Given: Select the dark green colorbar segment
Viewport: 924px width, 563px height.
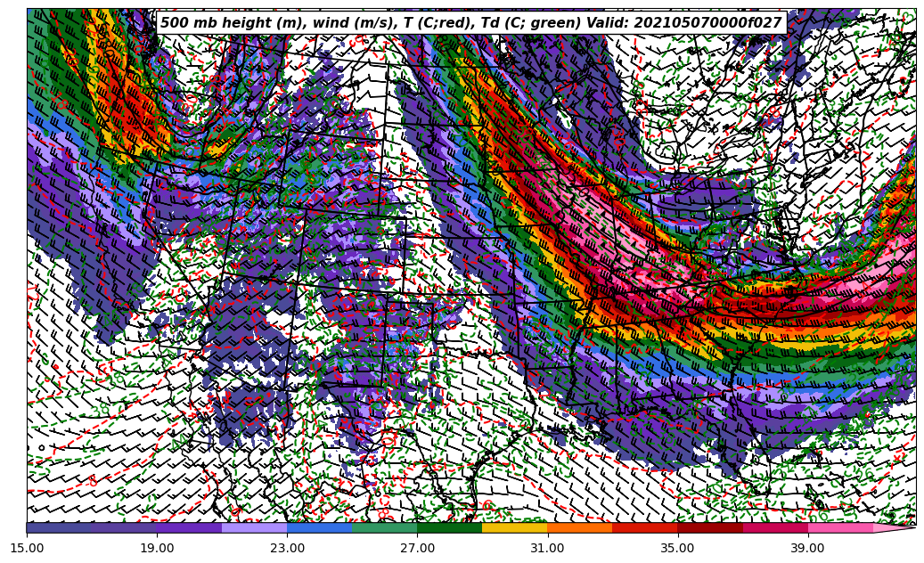Looking at the screenshot, I should click(x=450, y=527).
